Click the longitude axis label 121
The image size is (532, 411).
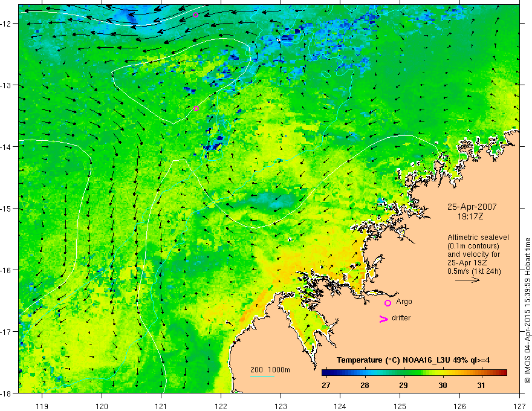(x=161, y=406)
